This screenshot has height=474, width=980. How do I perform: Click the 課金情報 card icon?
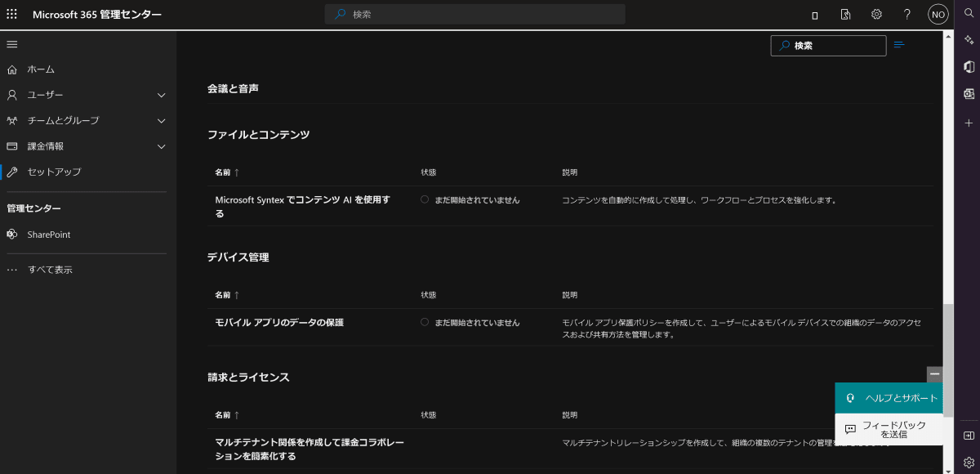coord(12,146)
